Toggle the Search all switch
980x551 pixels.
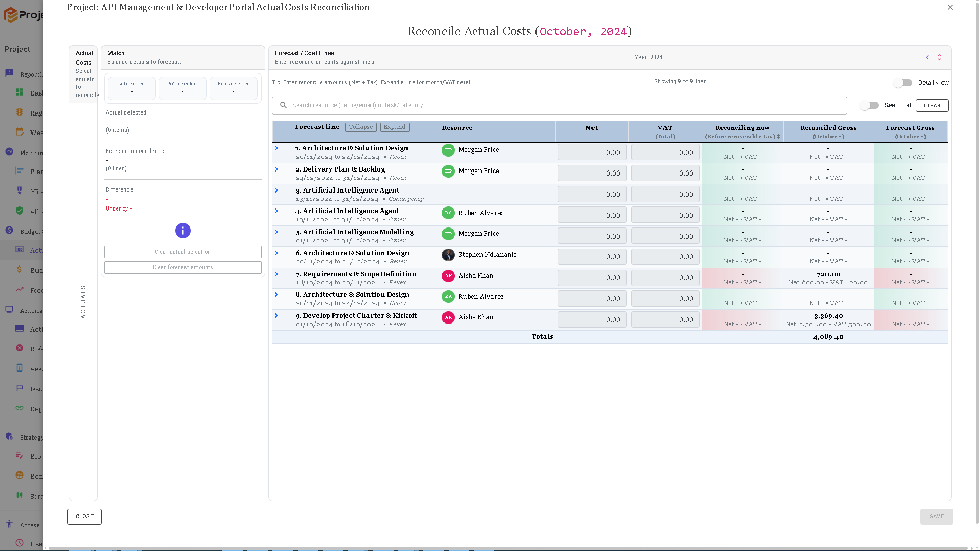pos(870,105)
